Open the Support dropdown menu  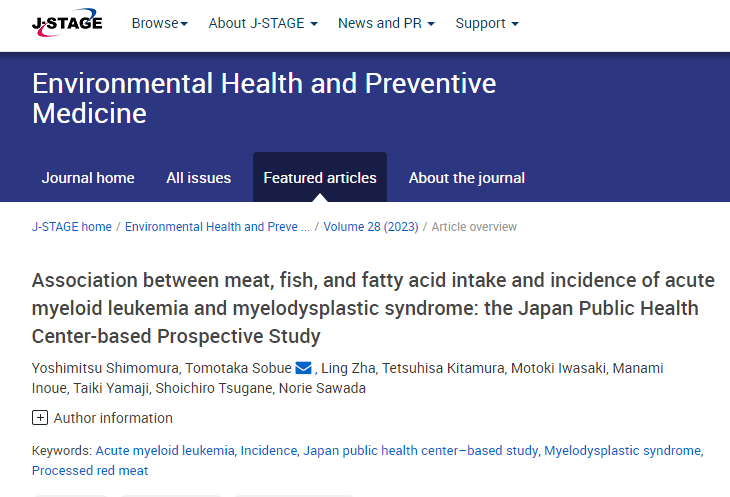tap(487, 23)
